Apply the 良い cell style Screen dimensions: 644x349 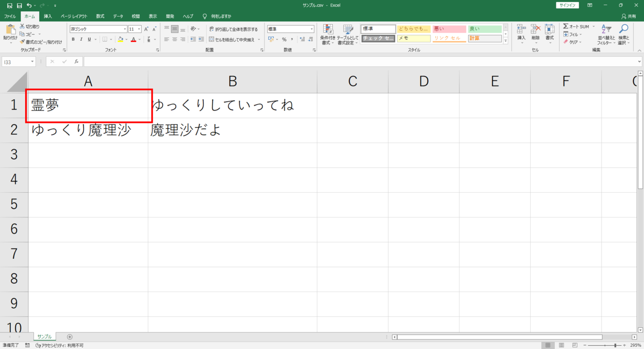[x=485, y=29]
